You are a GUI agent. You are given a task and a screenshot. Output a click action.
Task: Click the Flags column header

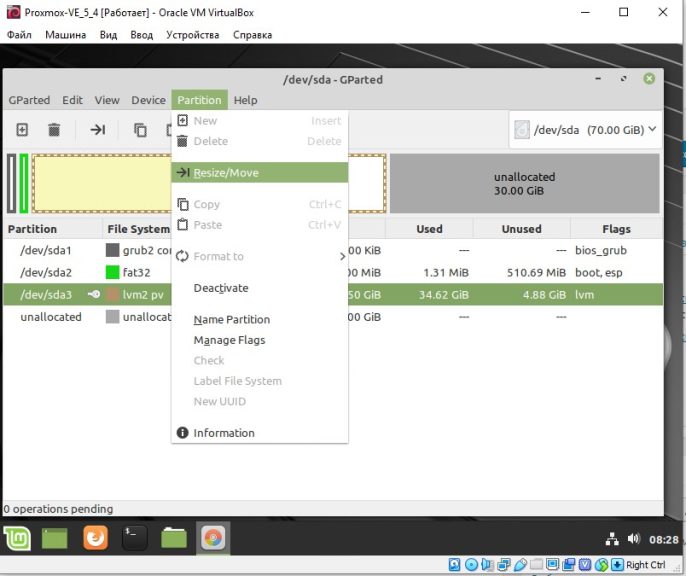pyautogui.click(x=616, y=229)
